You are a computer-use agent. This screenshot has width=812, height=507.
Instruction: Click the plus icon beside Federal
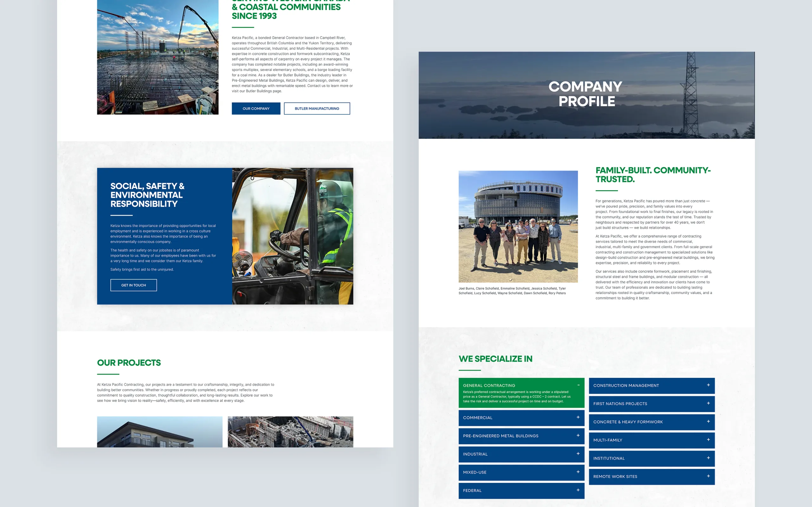(578, 490)
